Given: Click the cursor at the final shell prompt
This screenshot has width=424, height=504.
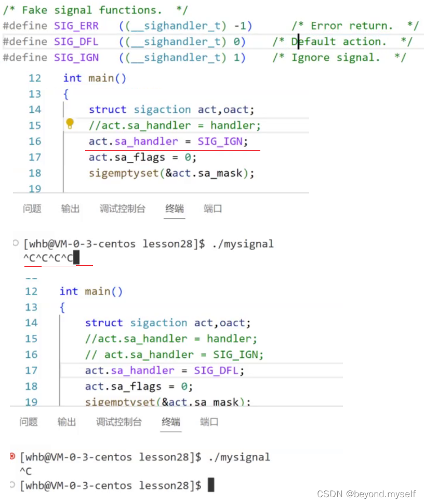Looking at the screenshot, I should tap(211, 485).
